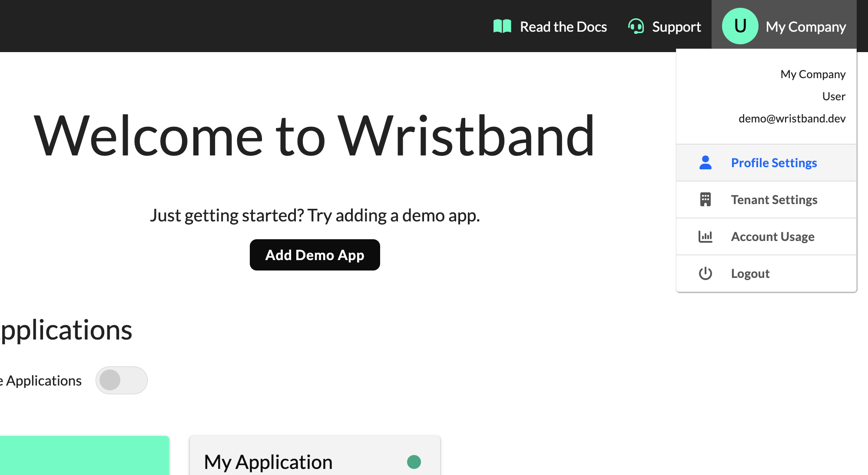The width and height of the screenshot is (868, 475).
Task: Toggle the Applications filter switch
Action: pos(122,380)
